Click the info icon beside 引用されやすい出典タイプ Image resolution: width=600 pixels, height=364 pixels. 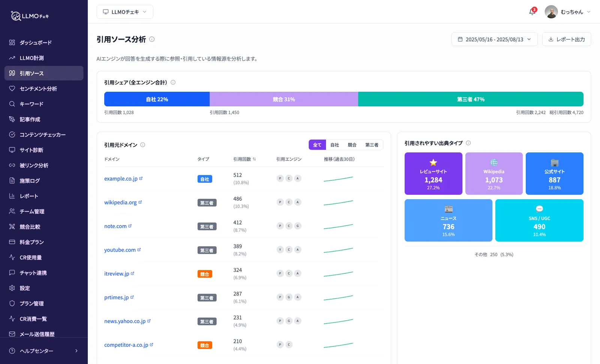(x=468, y=143)
